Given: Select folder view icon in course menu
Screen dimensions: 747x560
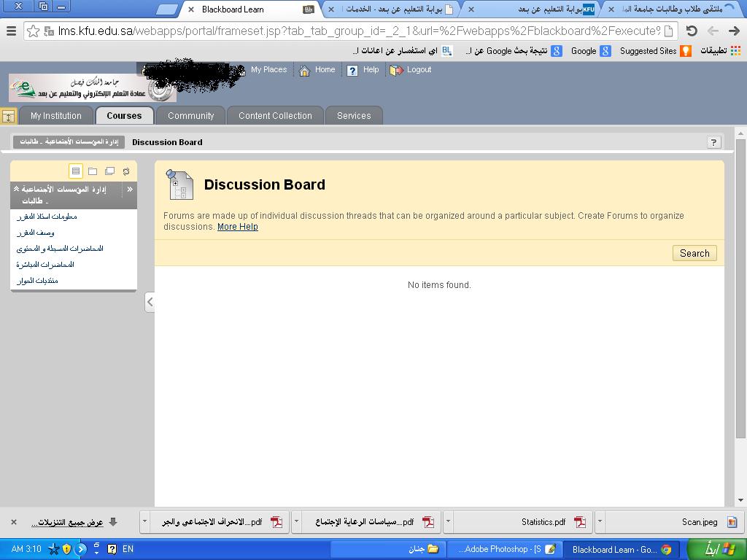Looking at the screenshot, I should click(93, 171).
